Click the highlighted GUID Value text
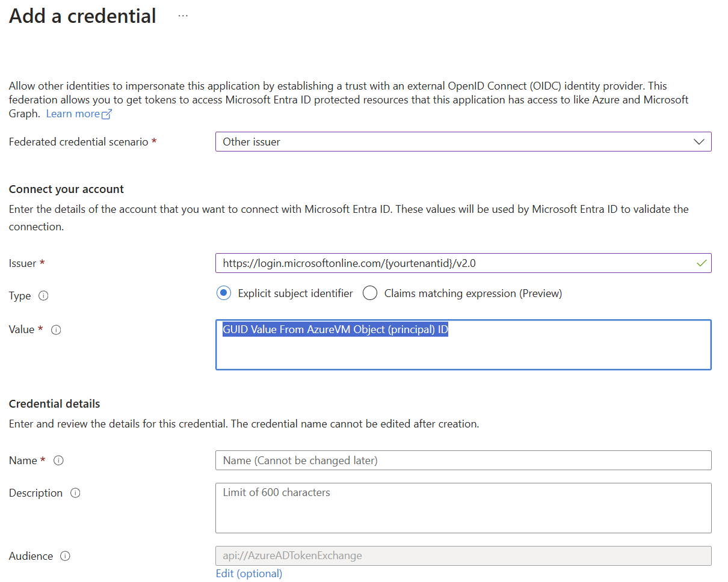Viewport: 728px width, 582px height. 336,329
